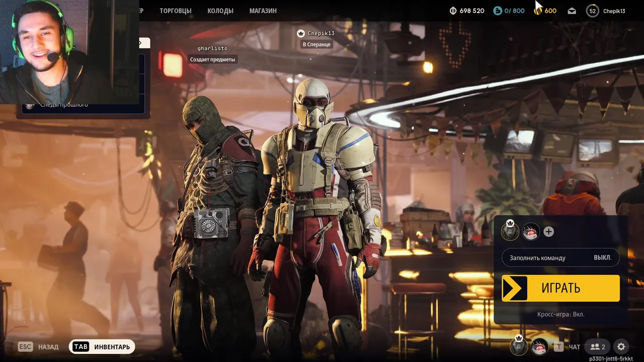Click the level 52 badge
The height and width of the screenshot is (362, 644).
593,11
